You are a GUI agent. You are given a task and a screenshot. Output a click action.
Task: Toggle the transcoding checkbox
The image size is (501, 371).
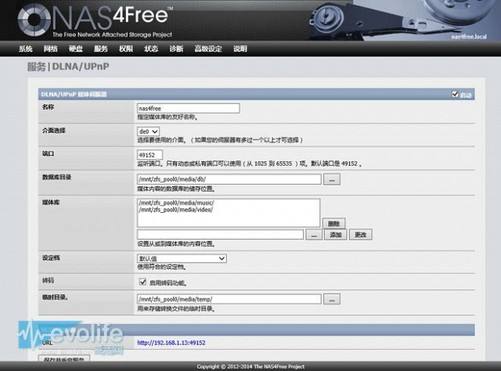(x=143, y=282)
